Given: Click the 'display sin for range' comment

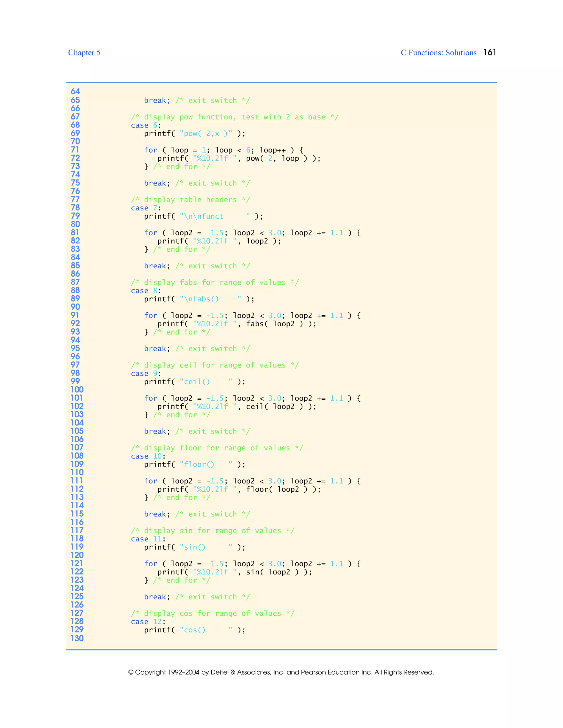Looking at the screenshot, I should pyautogui.click(x=212, y=530).
